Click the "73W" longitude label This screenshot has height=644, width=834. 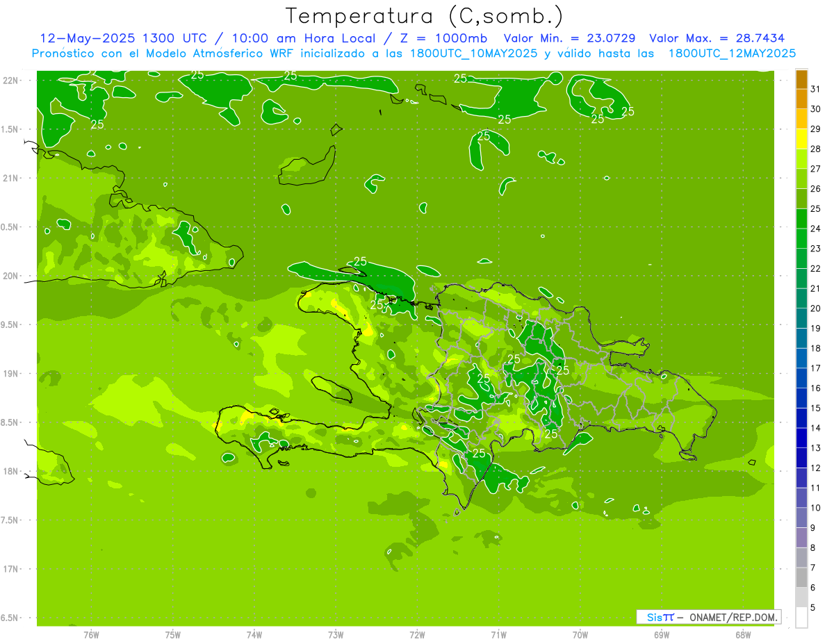(x=336, y=635)
